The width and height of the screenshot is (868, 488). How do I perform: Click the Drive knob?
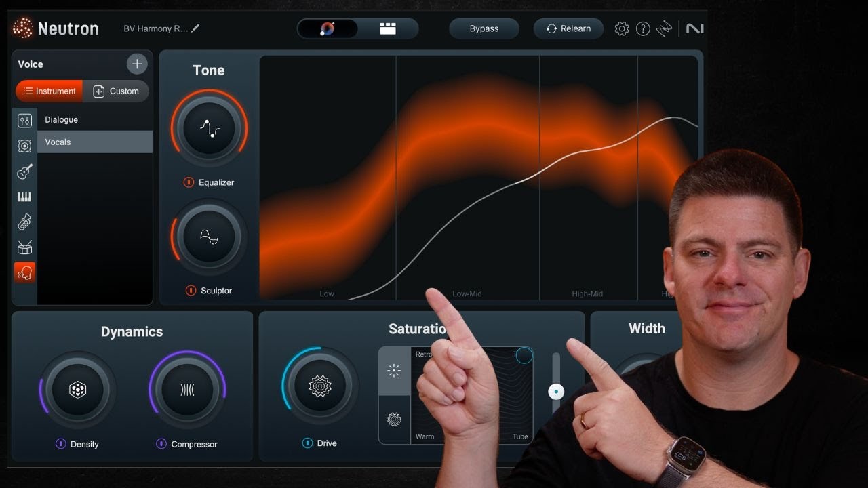[320, 386]
